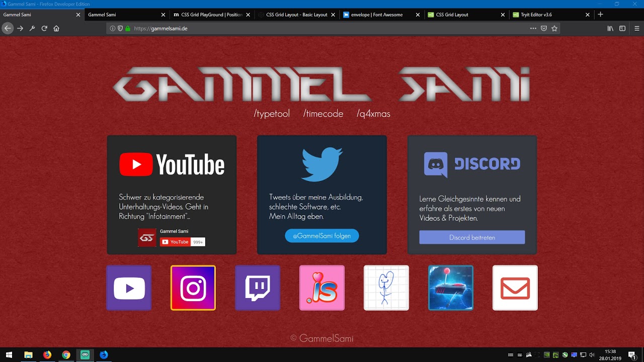Screen dimensions: 644x362
Task: Open the Library icon in toolbar
Action: coord(610,29)
